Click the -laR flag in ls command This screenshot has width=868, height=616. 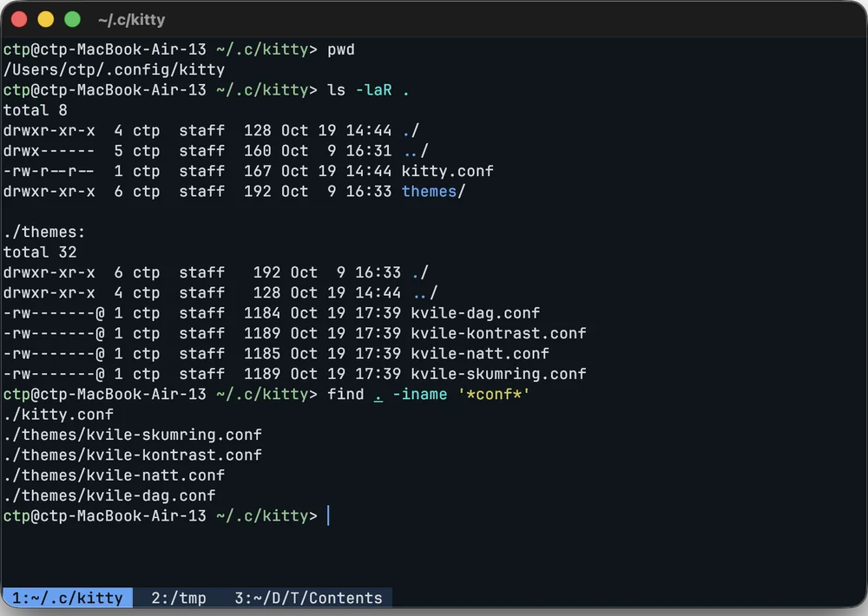point(373,89)
